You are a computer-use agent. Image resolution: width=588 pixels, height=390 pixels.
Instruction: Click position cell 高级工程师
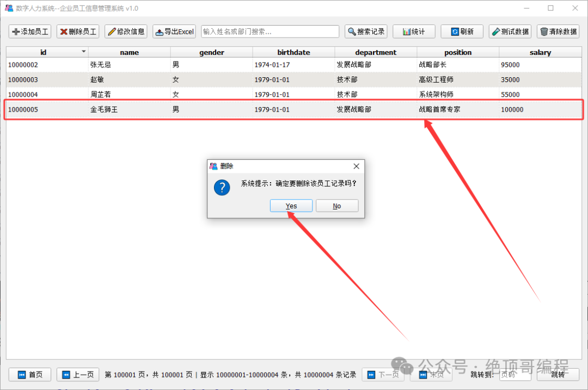point(458,80)
